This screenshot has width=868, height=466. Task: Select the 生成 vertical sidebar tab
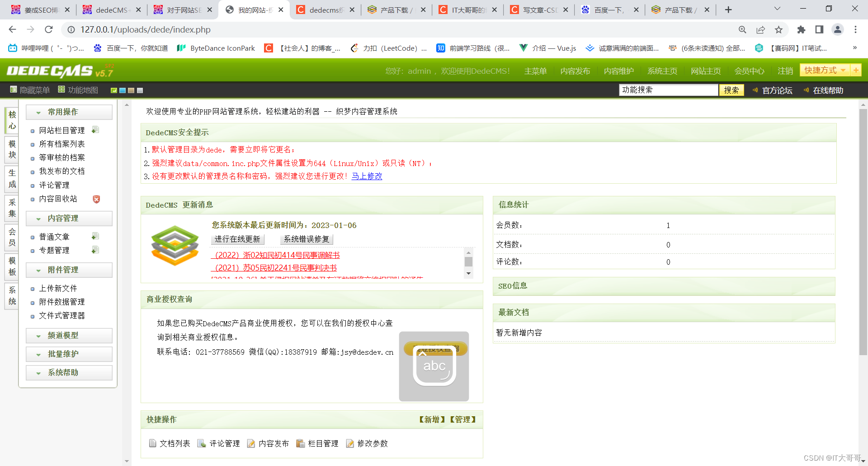click(x=12, y=179)
